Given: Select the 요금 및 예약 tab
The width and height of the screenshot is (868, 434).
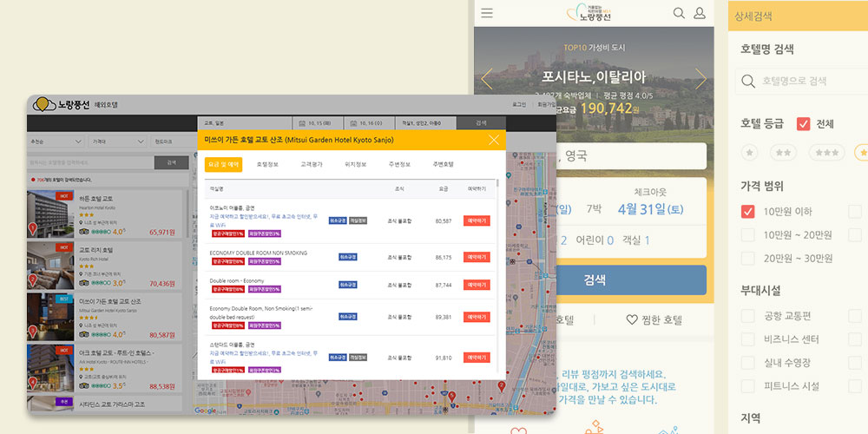Looking at the screenshot, I should [223, 164].
